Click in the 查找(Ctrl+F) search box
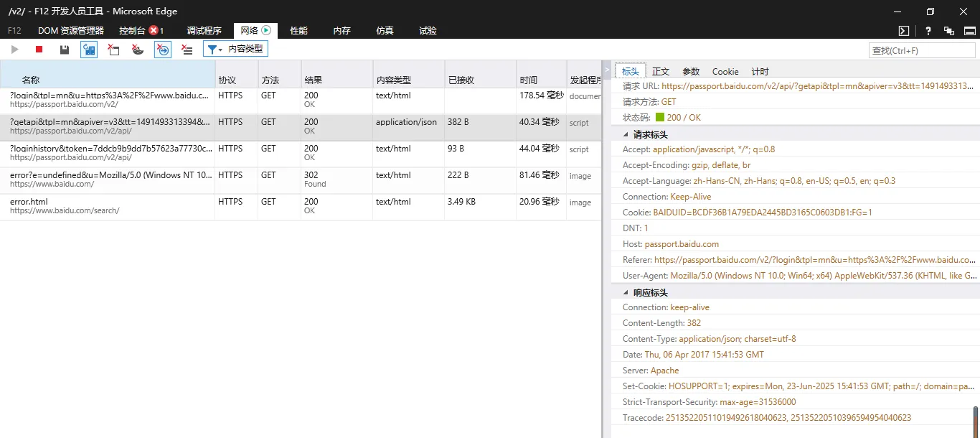This screenshot has height=438, width=980. [x=922, y=50]
